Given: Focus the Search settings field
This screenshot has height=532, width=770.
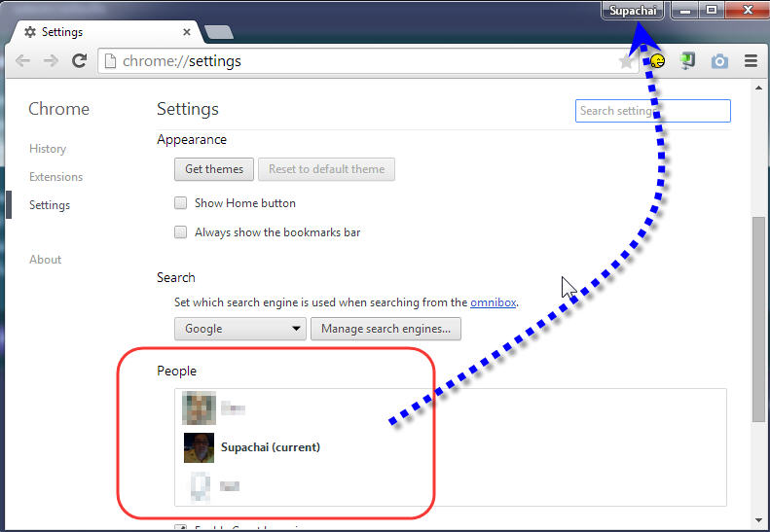Looking at the screenshot, I should click(x=652, y=111).
